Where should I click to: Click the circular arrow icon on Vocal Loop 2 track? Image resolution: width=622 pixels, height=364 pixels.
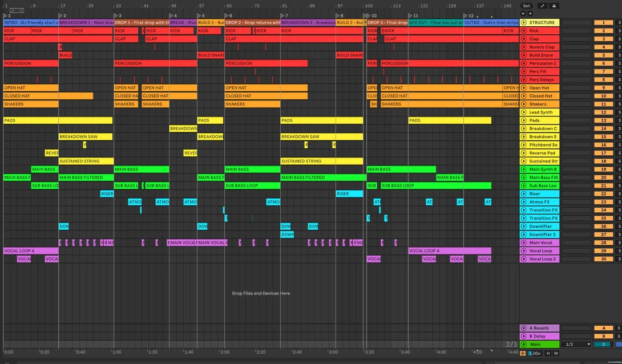[524, 259]
